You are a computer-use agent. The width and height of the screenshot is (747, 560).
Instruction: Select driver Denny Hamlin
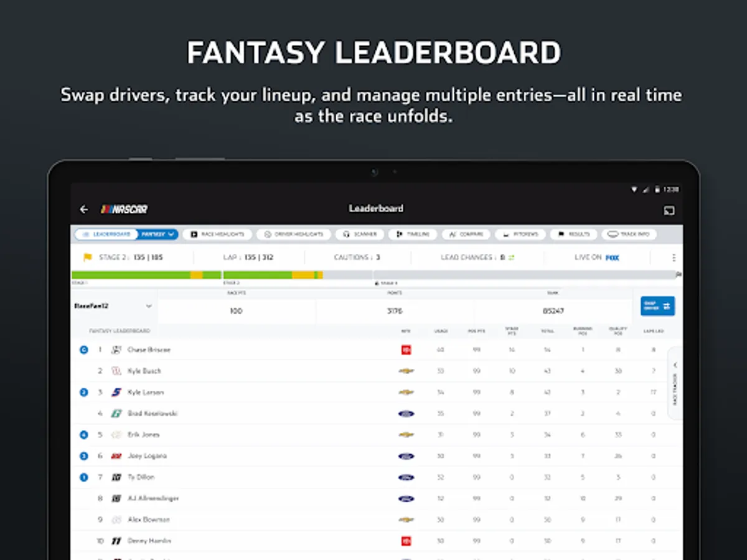point(149,541)
